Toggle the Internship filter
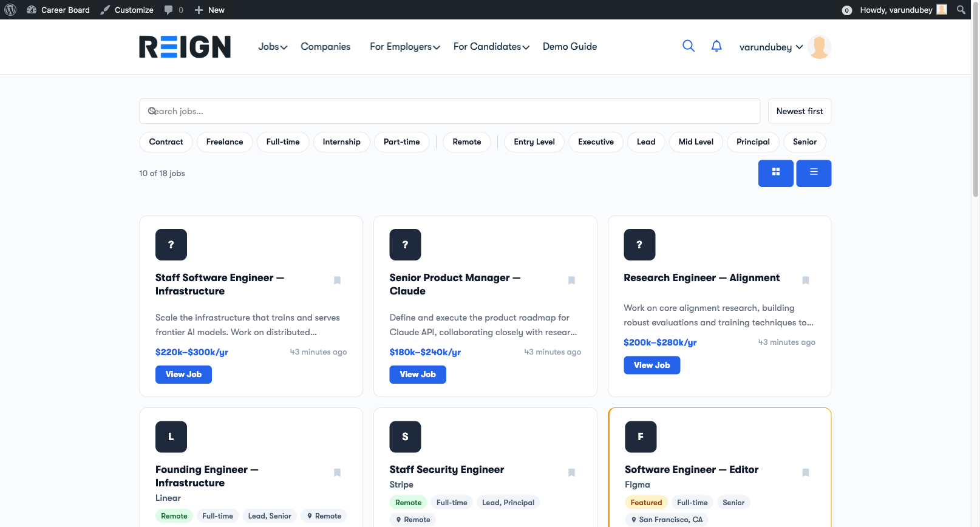Screen dimensions: 980x527 342,142
